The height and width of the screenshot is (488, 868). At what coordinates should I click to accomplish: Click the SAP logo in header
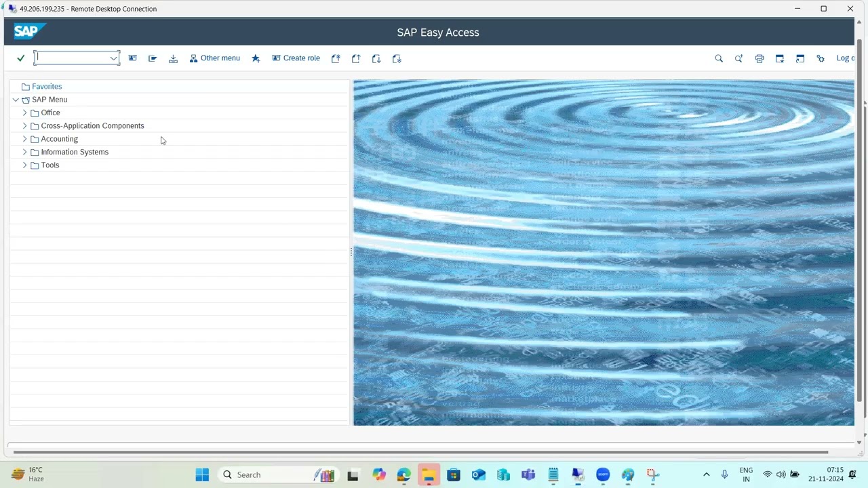click(29, 31)
